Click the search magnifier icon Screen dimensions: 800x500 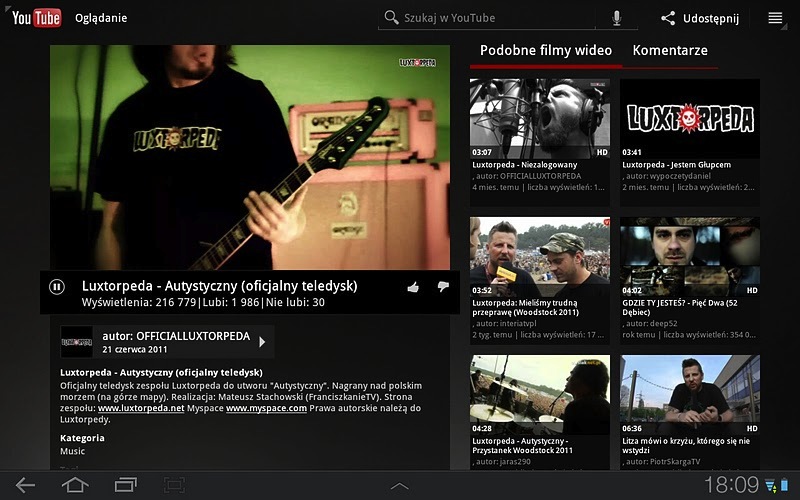click(x=391, y=17)
